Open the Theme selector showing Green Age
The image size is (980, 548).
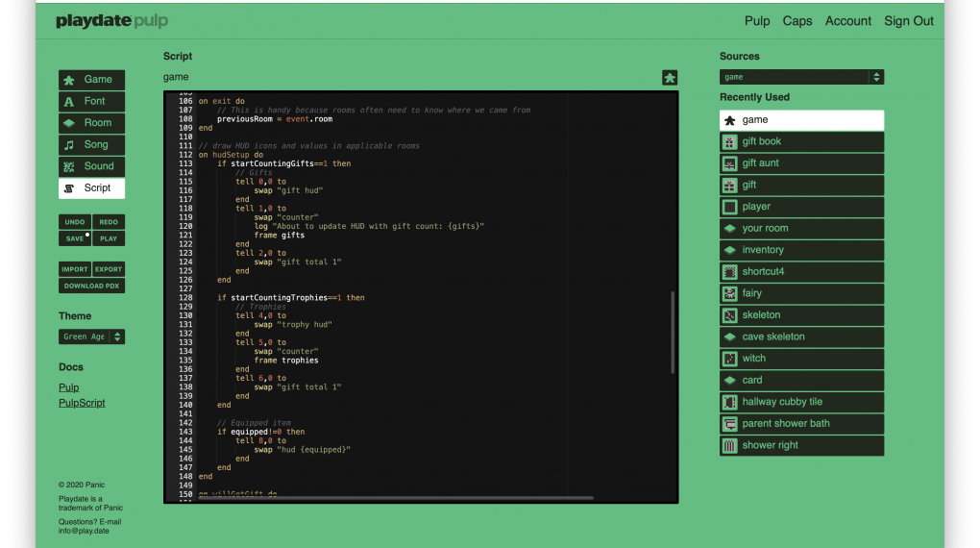coord(91,336)
